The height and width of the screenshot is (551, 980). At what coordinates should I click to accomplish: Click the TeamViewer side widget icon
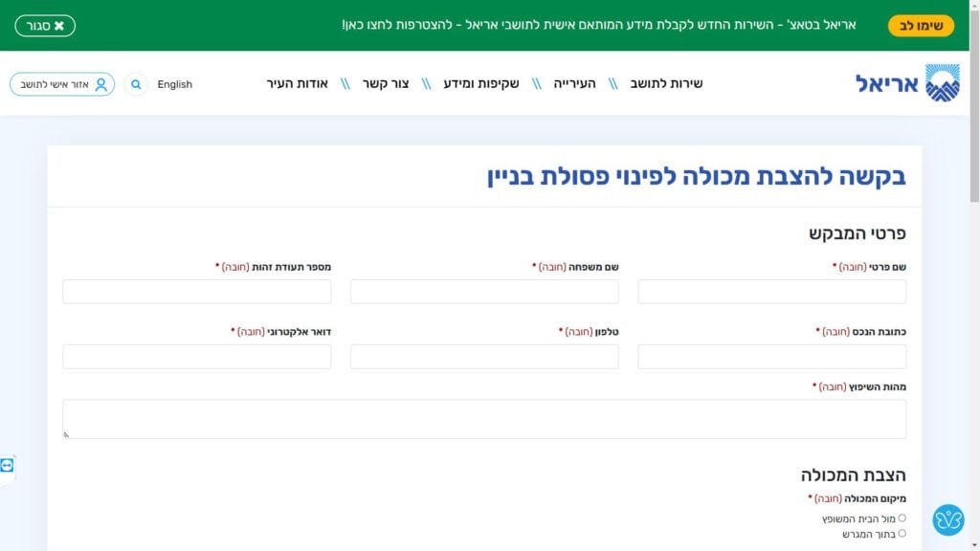coord(8,465)
